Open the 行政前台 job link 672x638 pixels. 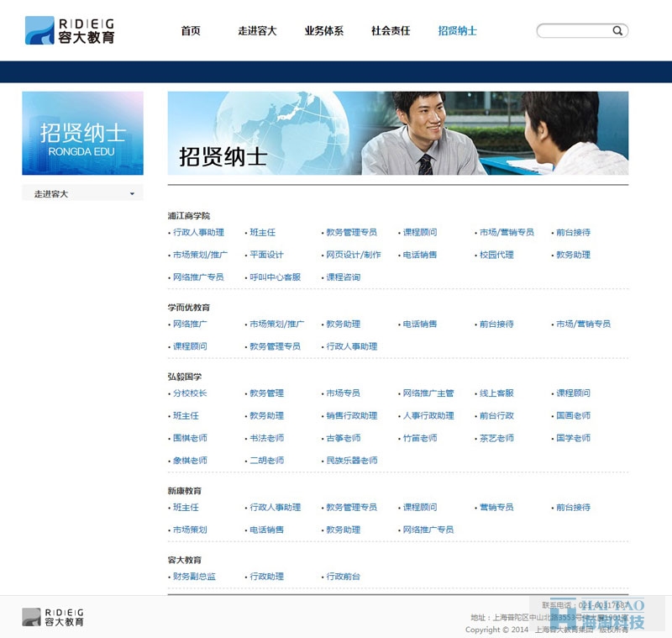[343, 577]
